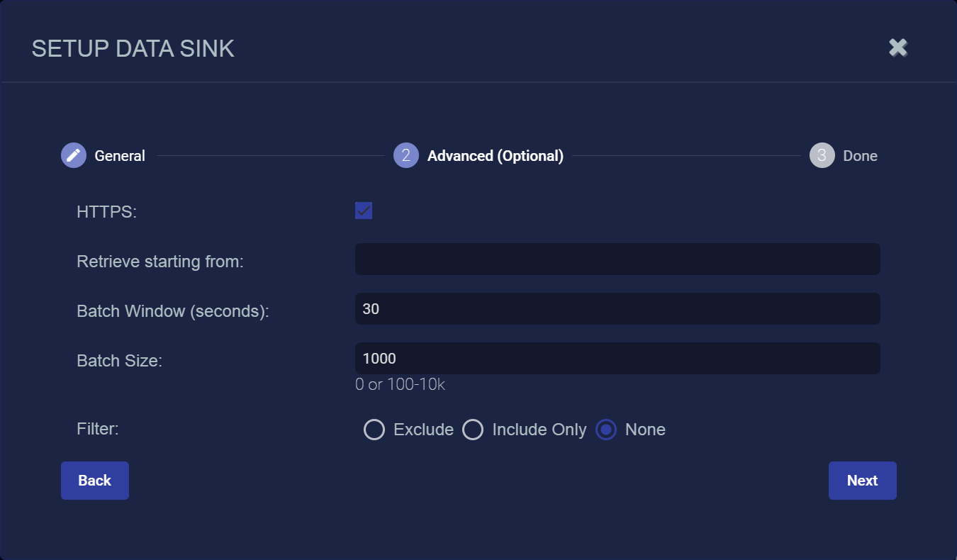Screen dimensions: 957x560
Task: Choose the Include Only filter option
Action: tap(473, 430)
